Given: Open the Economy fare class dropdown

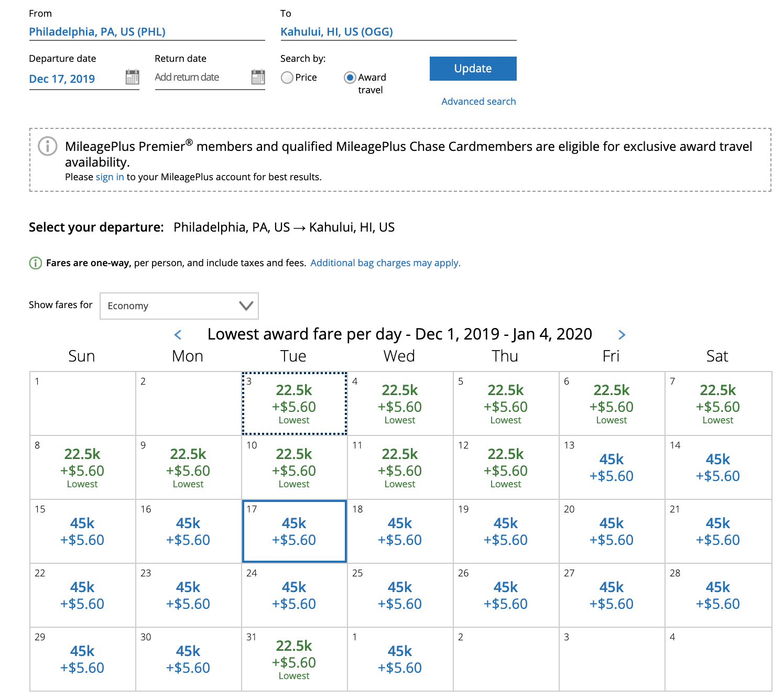Looking at the screenshot, I should [179, 306].
